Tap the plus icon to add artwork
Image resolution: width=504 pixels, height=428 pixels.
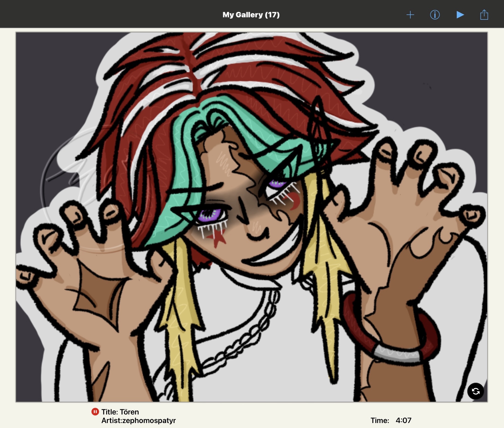click(x=410, y=15)
